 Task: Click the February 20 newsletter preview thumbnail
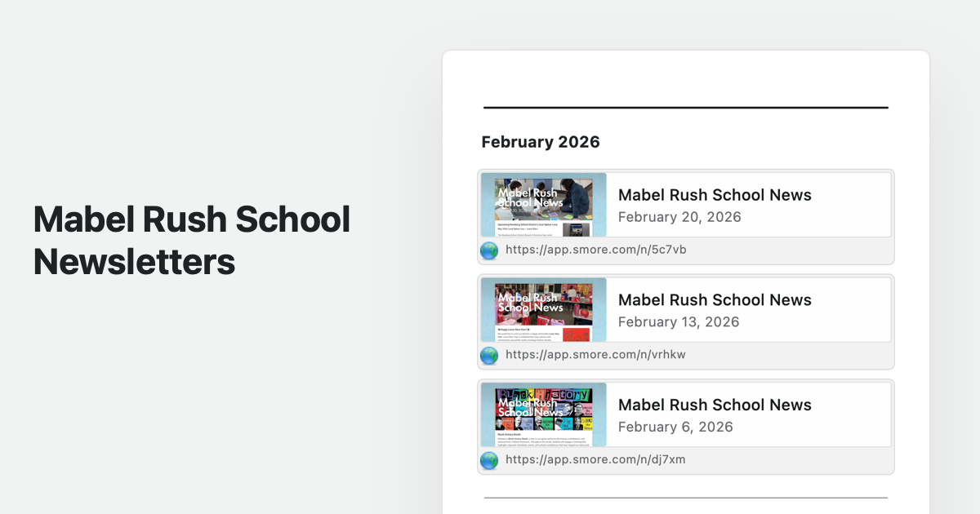544,204
